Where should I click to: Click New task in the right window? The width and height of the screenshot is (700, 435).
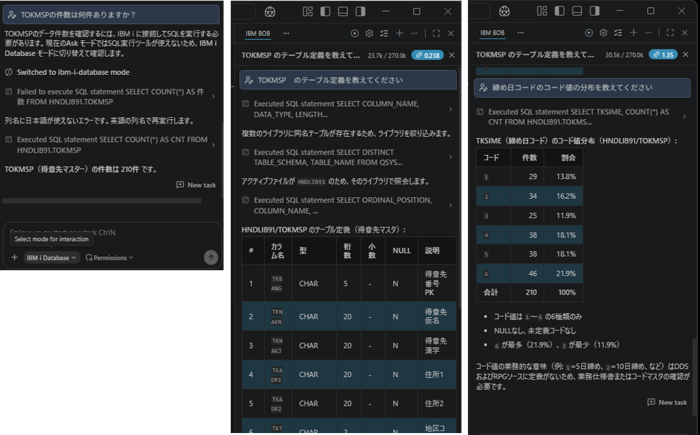[x=667, y=402]
